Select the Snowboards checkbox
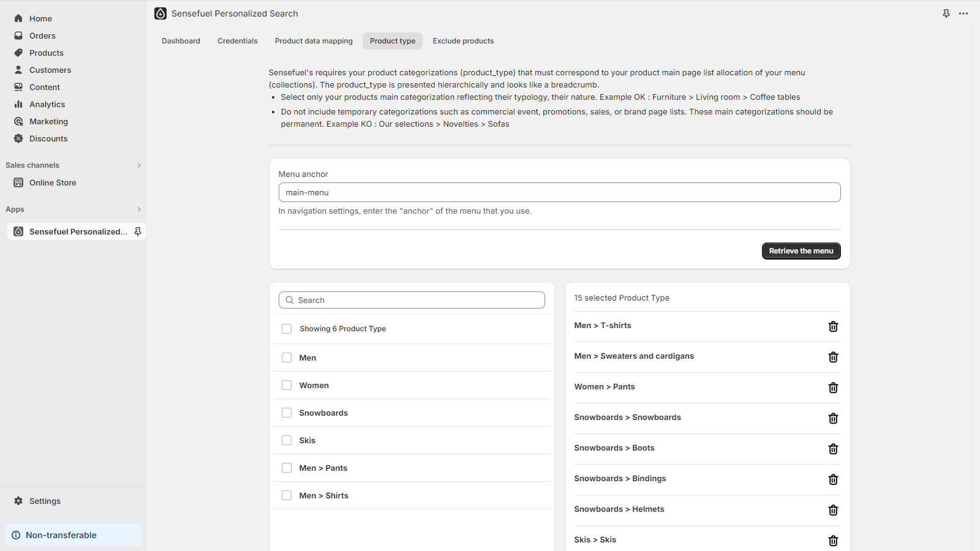Image resolution: width=980 pixels, height=551 pixels. click(x=287, y=413)
